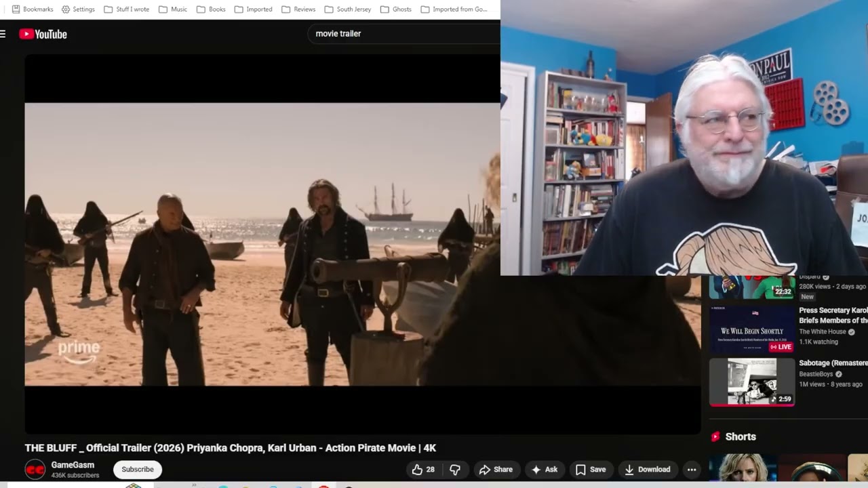Subscribe to the GameGasm channel
The width and height of the screenshot is (868, 488).
click(x=138, y=469)
